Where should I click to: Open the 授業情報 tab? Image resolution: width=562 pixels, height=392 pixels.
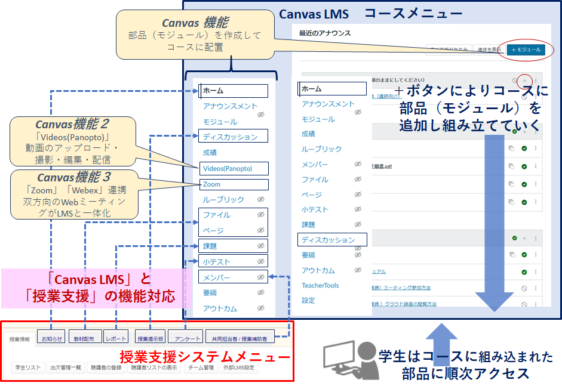coord(20,339)
